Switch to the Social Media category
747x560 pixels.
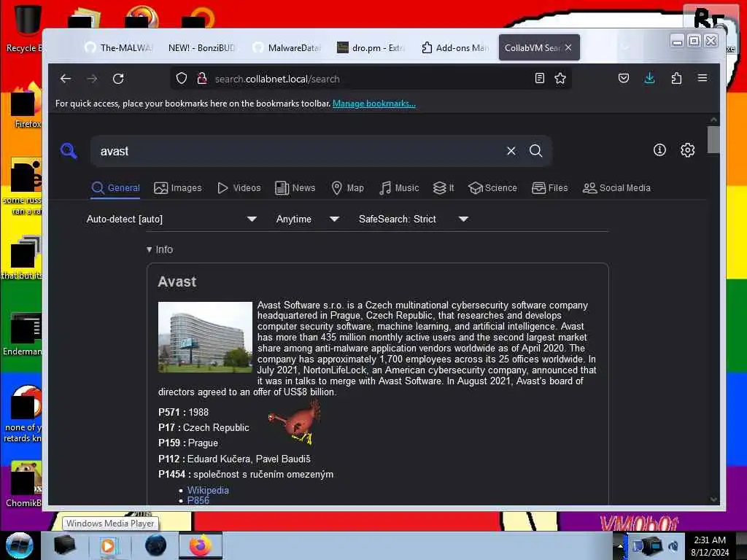point(616,188)
